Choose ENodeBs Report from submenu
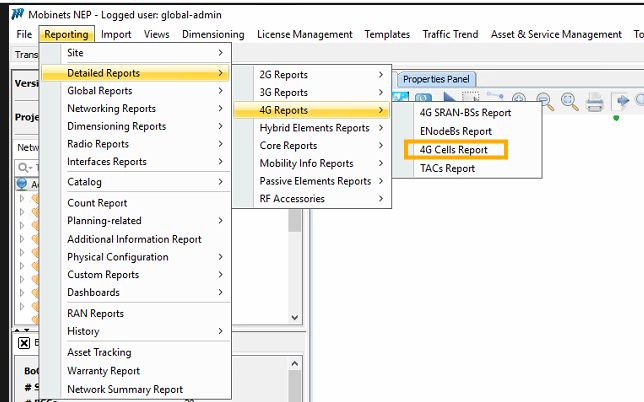The image size is (644, 402). tap(455, 131)
